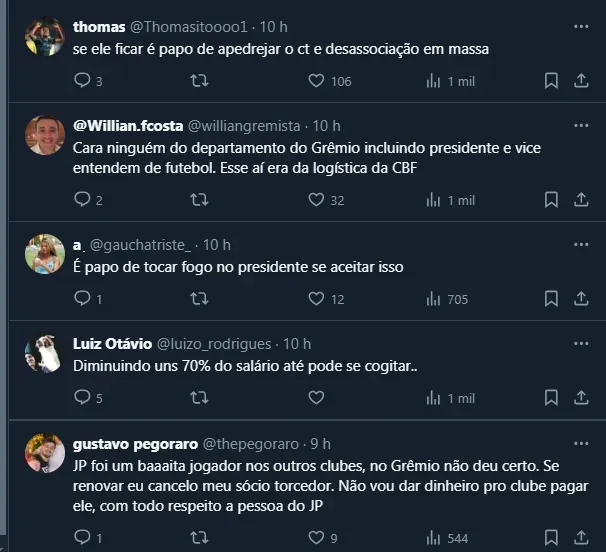The image size is (606, 552).
Task: Share gustavo pegoraro's tweet
Action: click(579, 538)
